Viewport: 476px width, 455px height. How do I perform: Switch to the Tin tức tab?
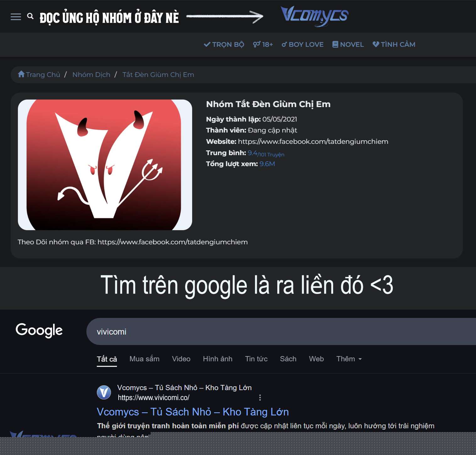click(256, 359)
